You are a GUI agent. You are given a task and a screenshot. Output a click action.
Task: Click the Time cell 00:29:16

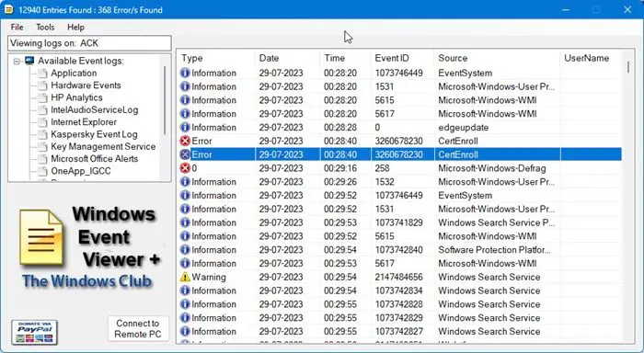[340, 168]
